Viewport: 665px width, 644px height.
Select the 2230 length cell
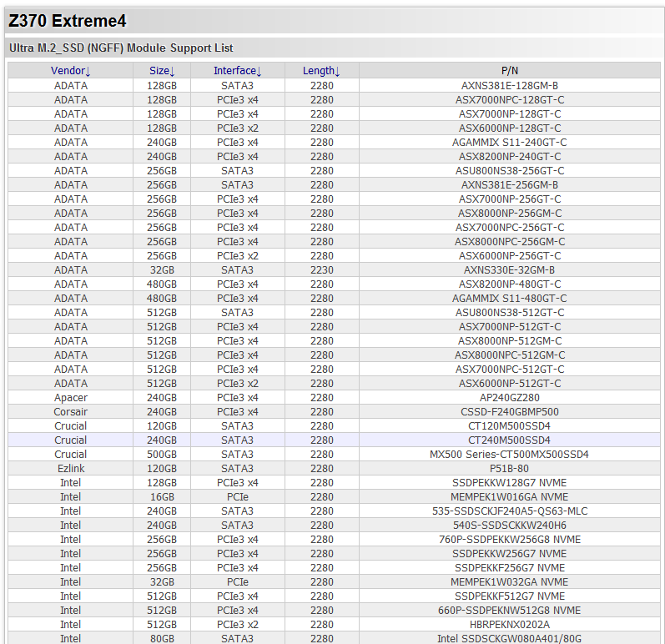(x=321, y=269)
